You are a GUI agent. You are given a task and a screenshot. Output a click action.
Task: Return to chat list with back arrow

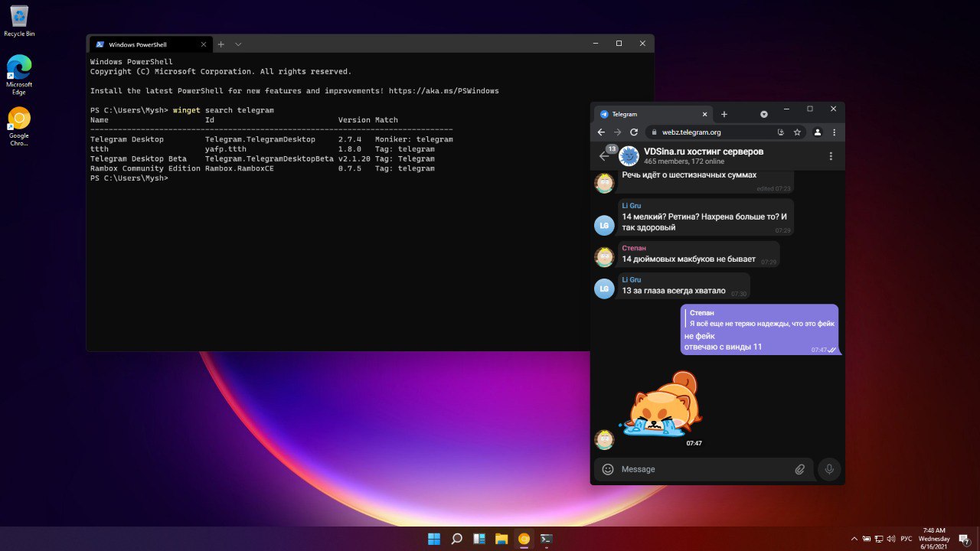(x=604, y=156)
